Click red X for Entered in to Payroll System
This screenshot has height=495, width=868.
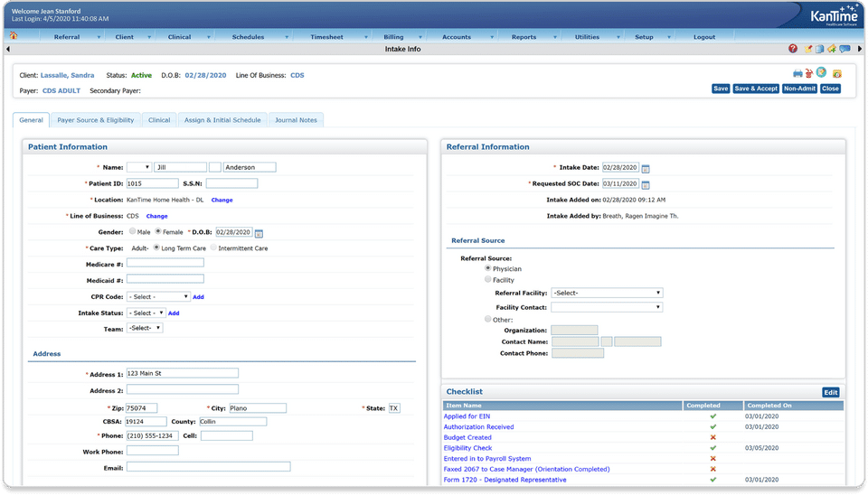pyautogui.click(x=713, y=459)
